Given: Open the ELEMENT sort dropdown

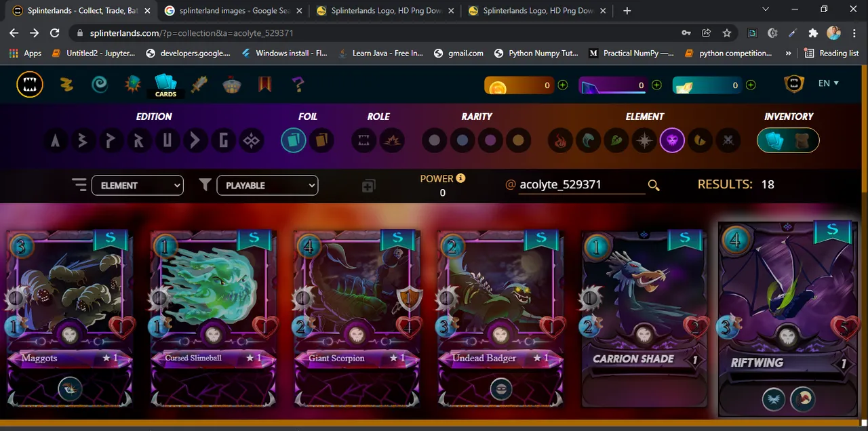Looking at the screenshot, I should [x=138, y=185].
